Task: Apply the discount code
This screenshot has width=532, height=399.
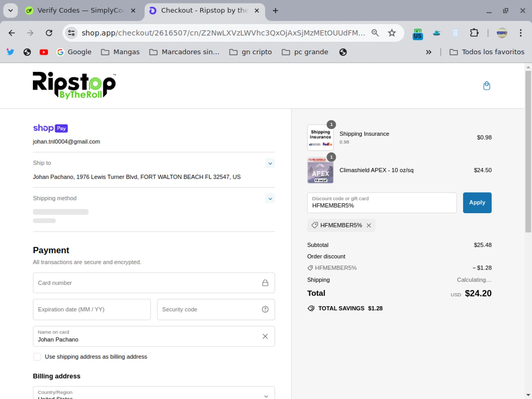Action: [x=477, y=203]
